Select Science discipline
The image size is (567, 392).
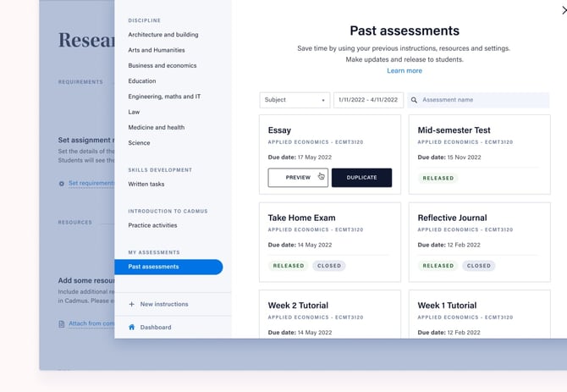139,143
